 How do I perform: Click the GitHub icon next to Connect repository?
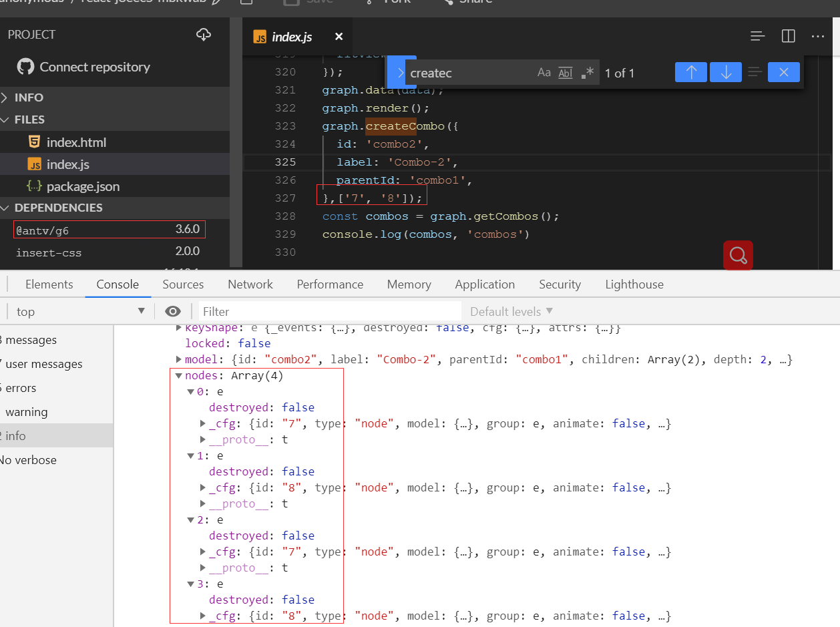point(25,67)
